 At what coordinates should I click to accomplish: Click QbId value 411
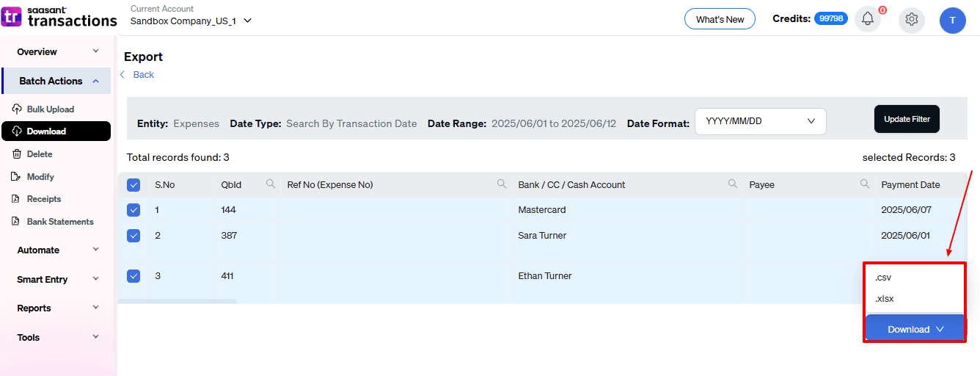pos(227,276)
